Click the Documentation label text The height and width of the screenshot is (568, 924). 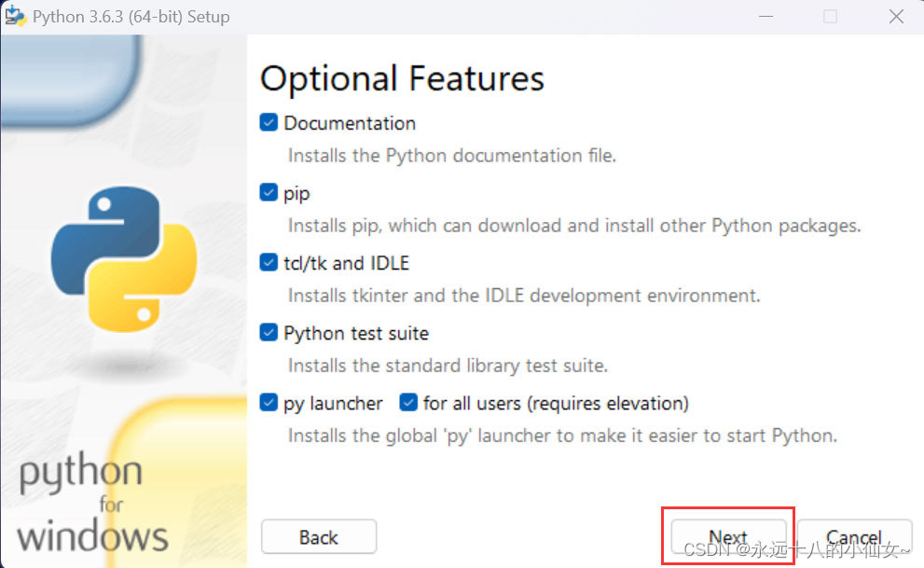coord(350,122)
